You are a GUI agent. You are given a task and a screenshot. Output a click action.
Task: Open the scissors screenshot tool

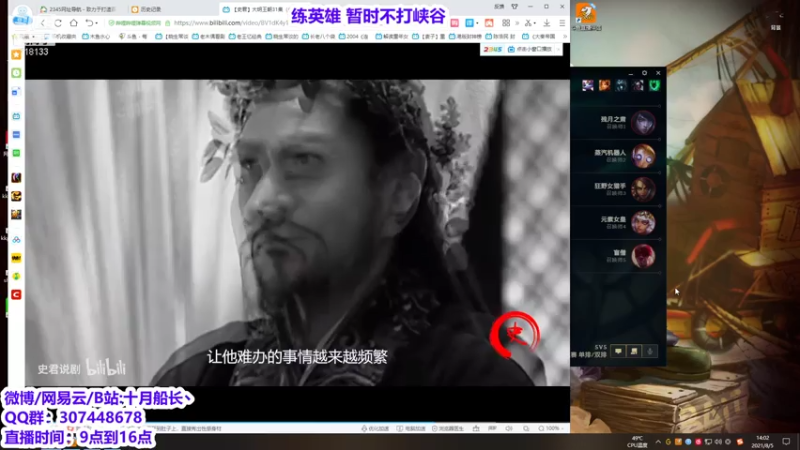point(528,23)
